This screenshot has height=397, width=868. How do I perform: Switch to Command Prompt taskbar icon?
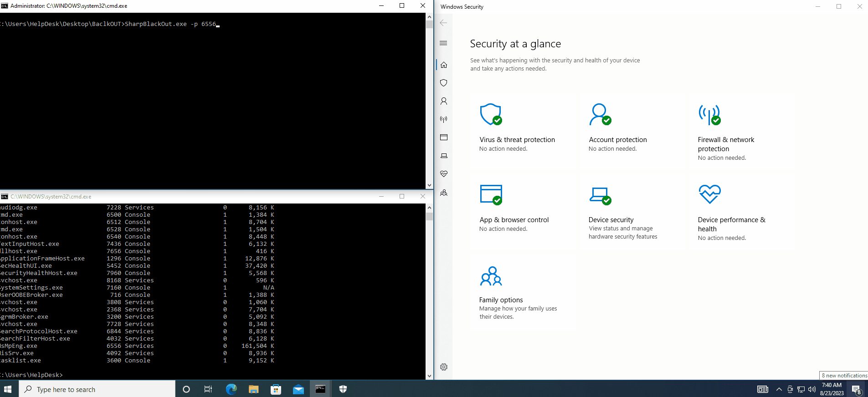pos(321,389)
